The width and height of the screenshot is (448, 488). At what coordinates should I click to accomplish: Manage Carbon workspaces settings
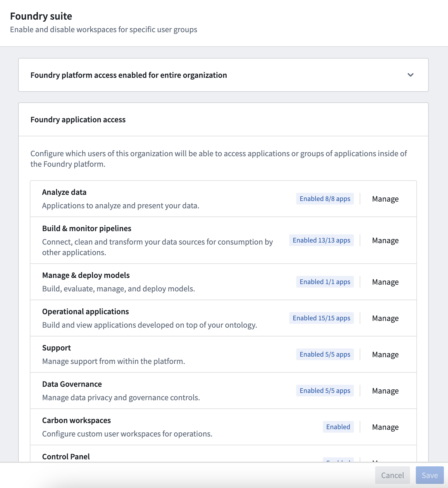click(x=385, y=427)
